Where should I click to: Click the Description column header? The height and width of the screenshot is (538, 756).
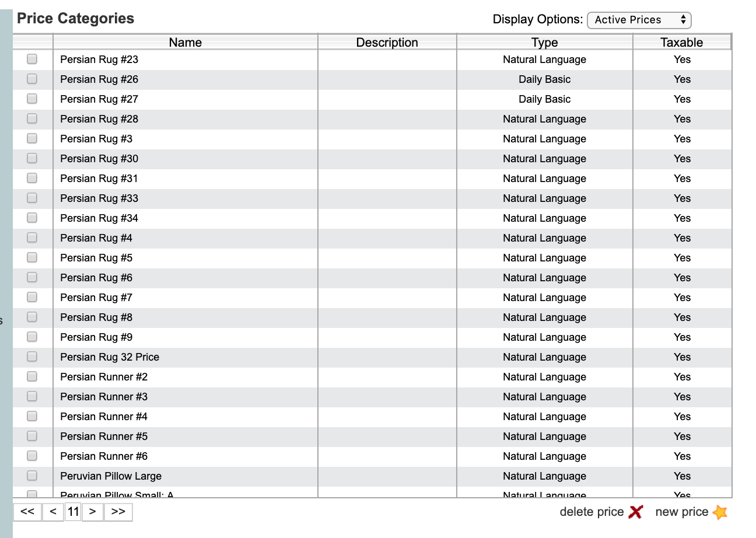click(x=387, y=42)
